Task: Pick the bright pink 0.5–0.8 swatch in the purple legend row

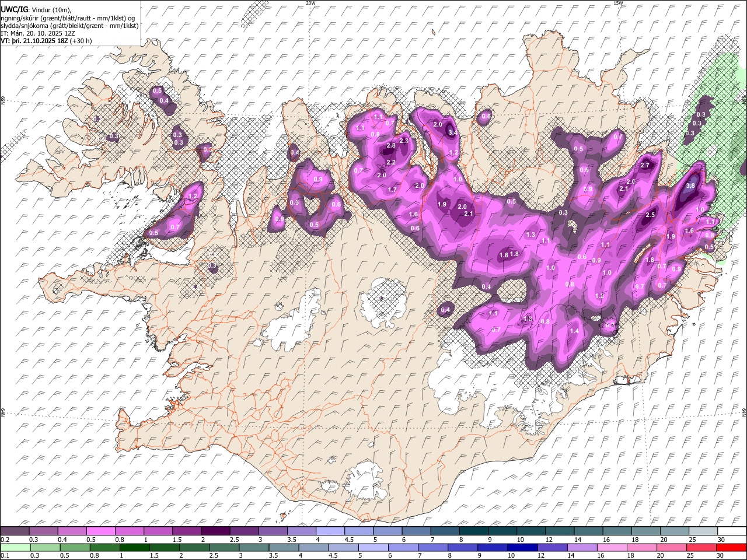Action: [101, 531]
